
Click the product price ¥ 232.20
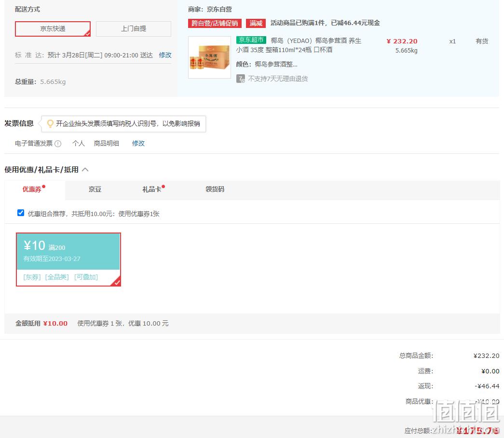click(402, 41)
